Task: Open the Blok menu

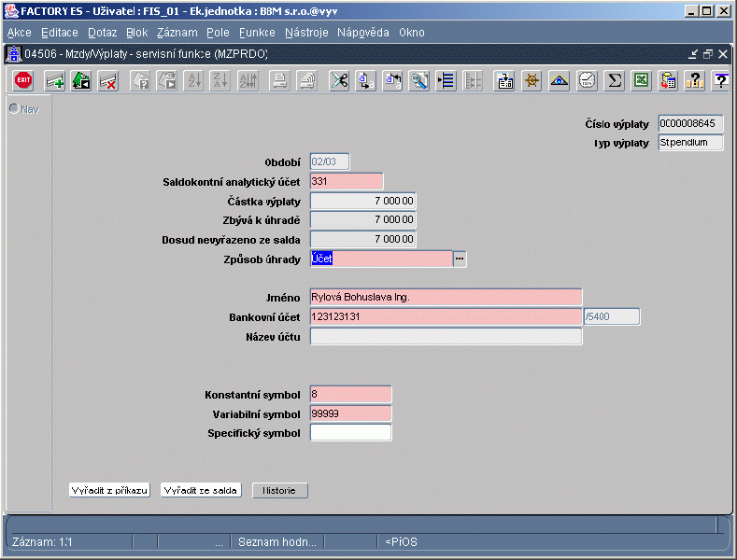Action: [x=136, y=33]
